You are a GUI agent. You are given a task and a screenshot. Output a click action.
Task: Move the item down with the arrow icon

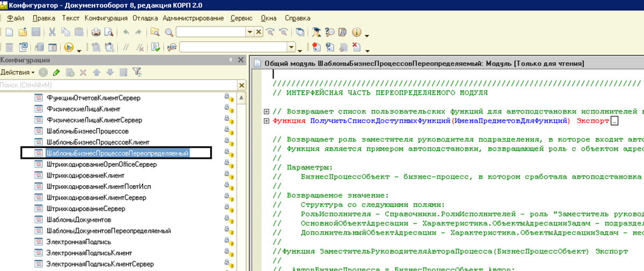click(x=110, y=72)
